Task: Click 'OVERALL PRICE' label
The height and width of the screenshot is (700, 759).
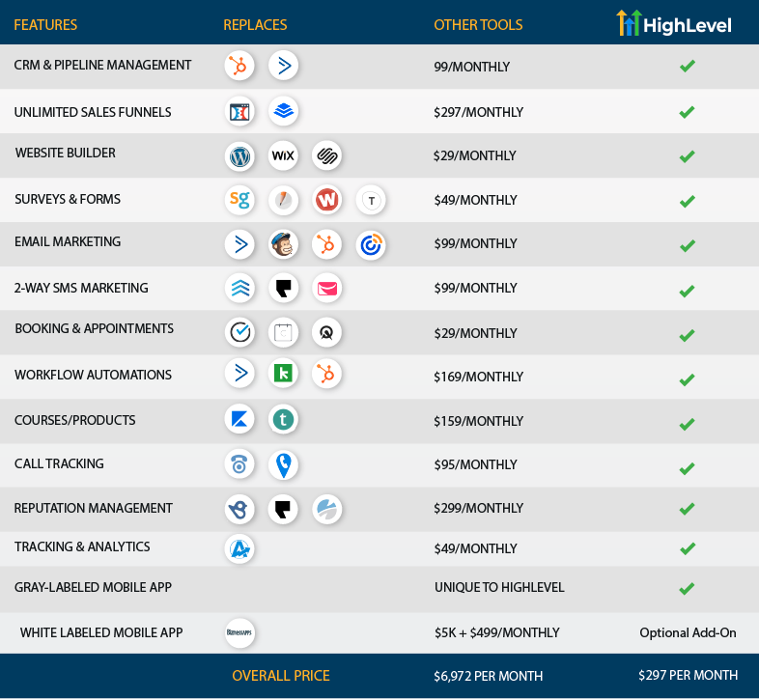Action: point(281,676)
